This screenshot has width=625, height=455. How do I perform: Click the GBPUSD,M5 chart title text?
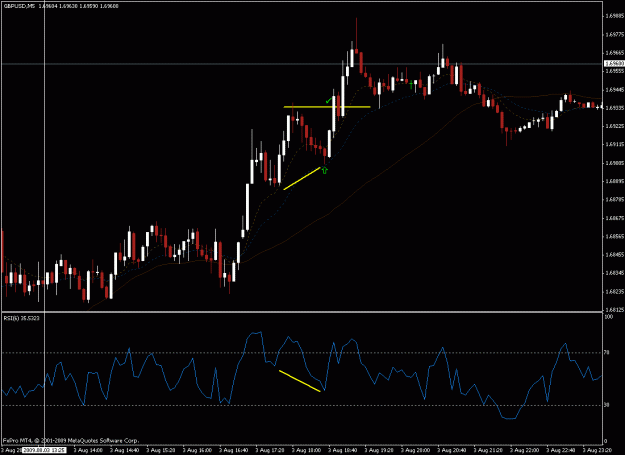(x=20, y=6)
